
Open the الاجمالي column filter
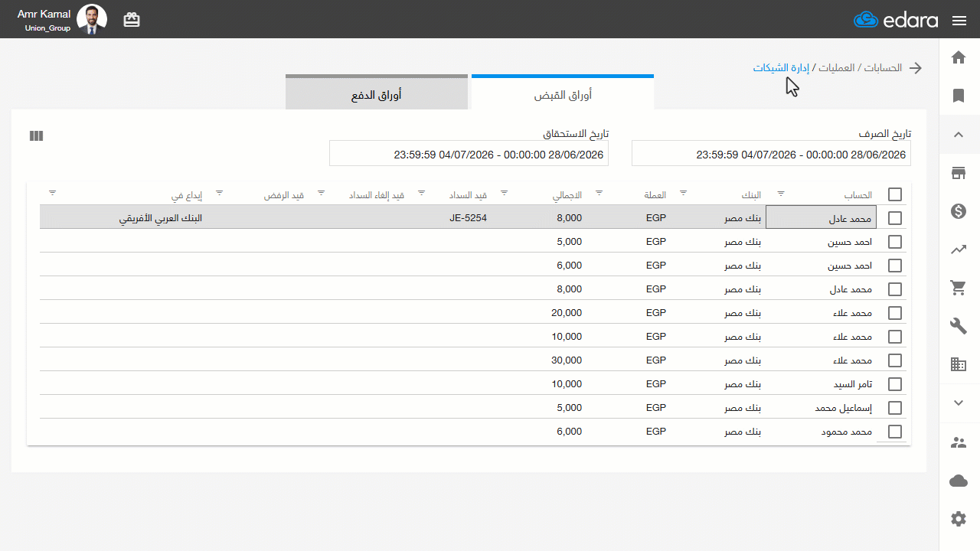[x=505, y=193]
